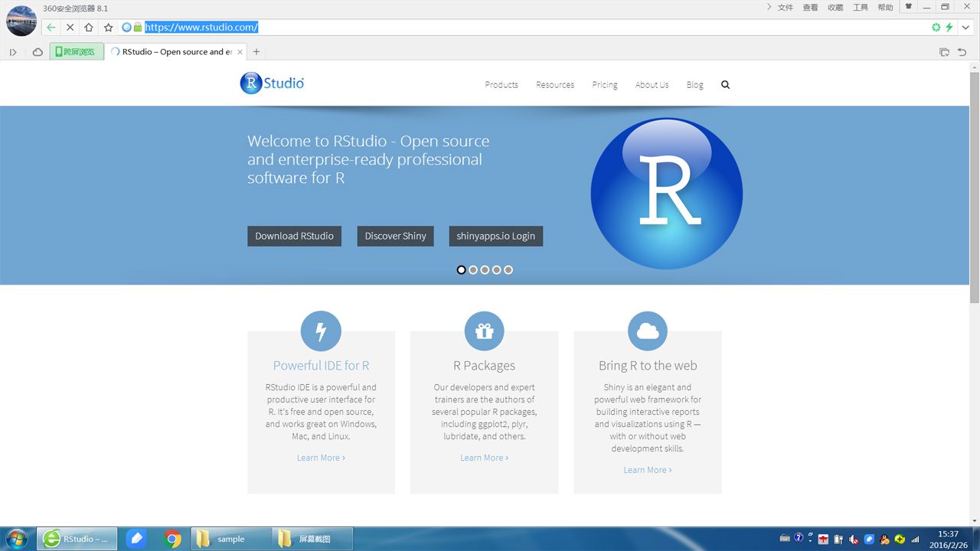Viewport: 980px width, 551px height.
Task: Click the big blue R ball image
Action: (667, 194)
